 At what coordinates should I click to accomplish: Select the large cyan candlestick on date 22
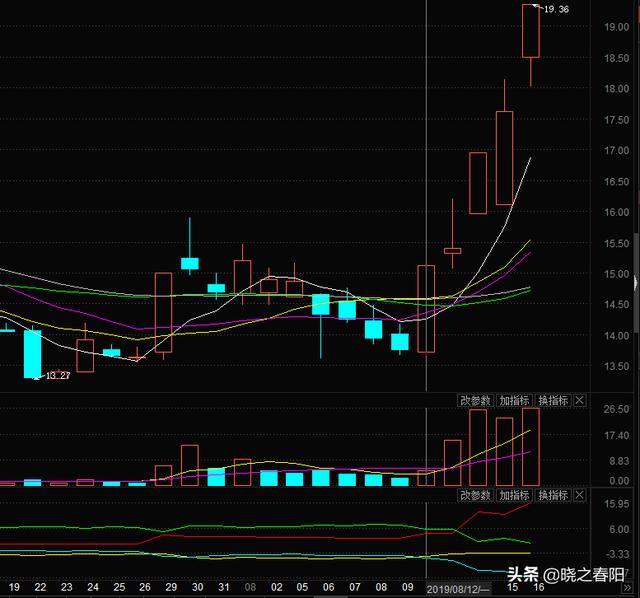pyautogui.click(x=32, y=354)
